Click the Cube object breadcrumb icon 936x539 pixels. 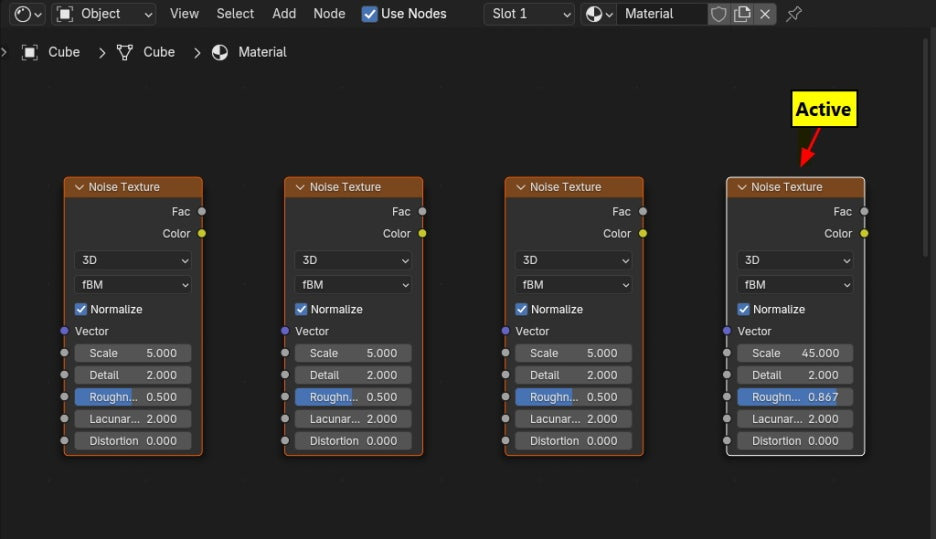(x=29, y=53)
